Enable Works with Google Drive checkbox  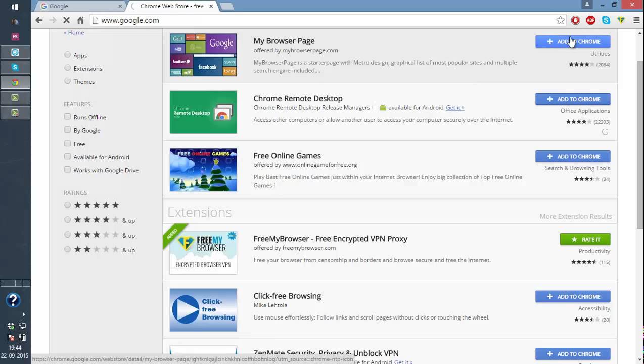(x=67, y=170)
